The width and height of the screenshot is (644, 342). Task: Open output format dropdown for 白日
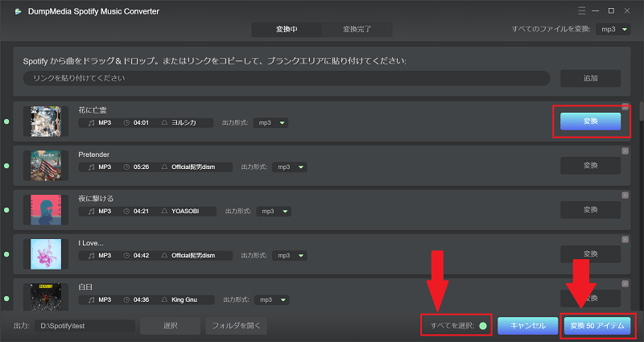(x=272, y=299)
